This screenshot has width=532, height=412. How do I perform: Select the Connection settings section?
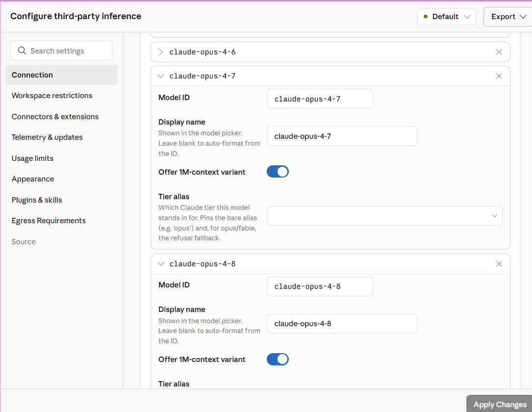point(61,75)
